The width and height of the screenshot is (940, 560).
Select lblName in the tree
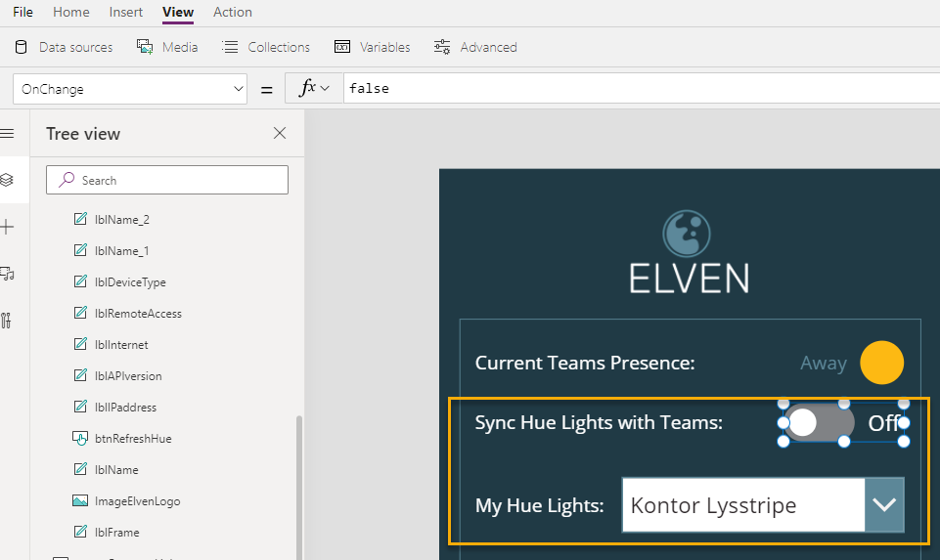[116, 469]
